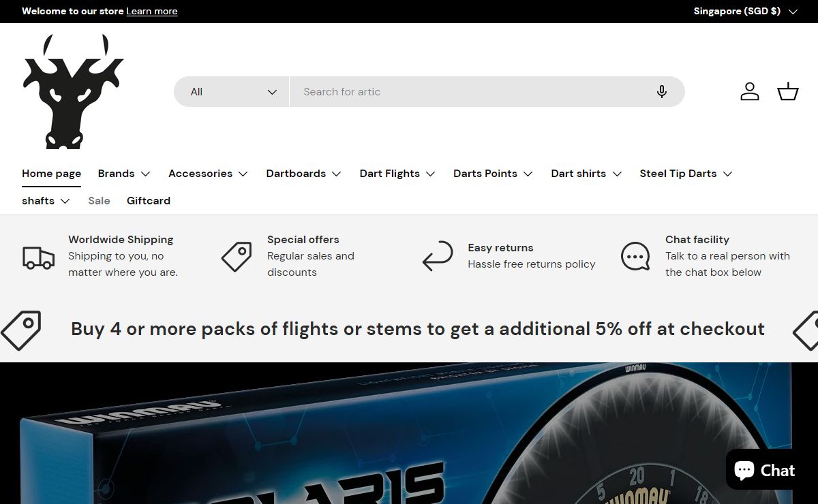Open the account login icon
The width and height of the screenshot is (818, 504).
[x=750, y=92]
